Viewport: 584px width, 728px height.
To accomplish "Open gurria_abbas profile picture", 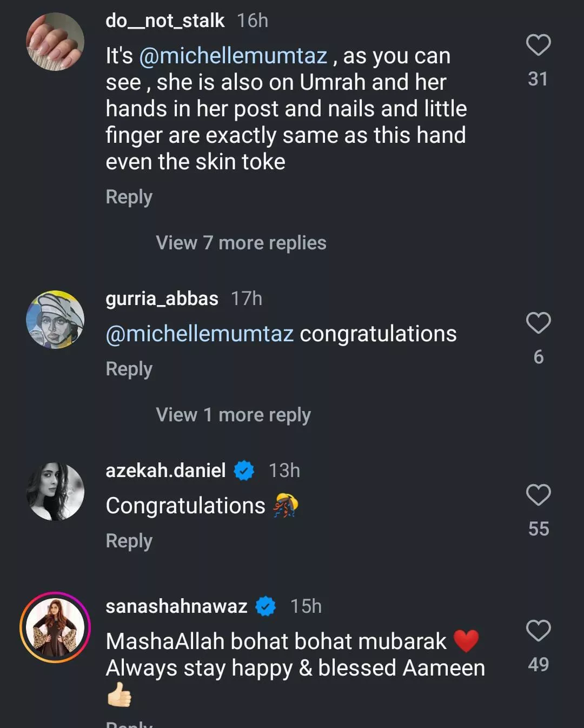I will click(55, 320).
